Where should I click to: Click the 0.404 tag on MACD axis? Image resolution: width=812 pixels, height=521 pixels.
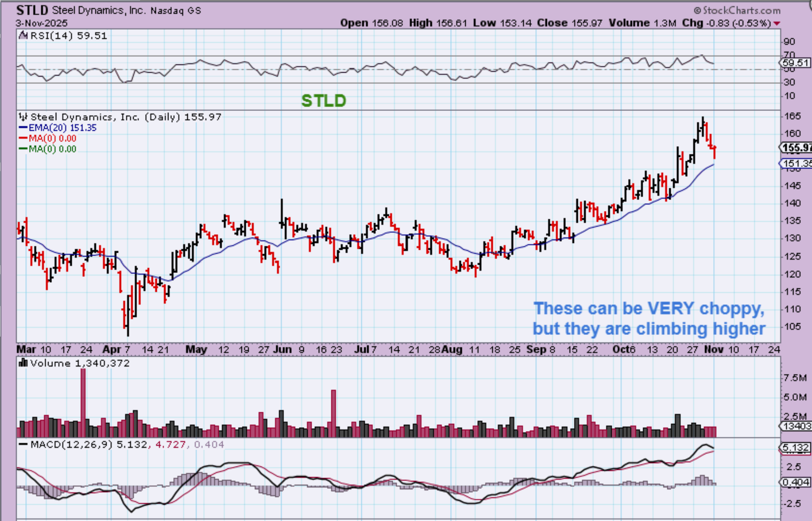tap(796, 482)
